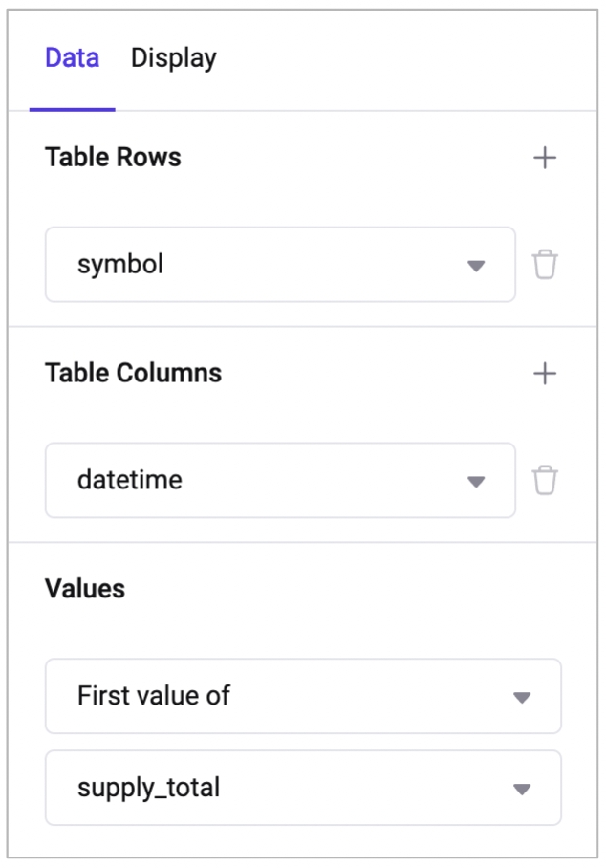606x868 pixels.
Task: Click the 'symbol' text in Table Rows
Action: coord(120,265)
